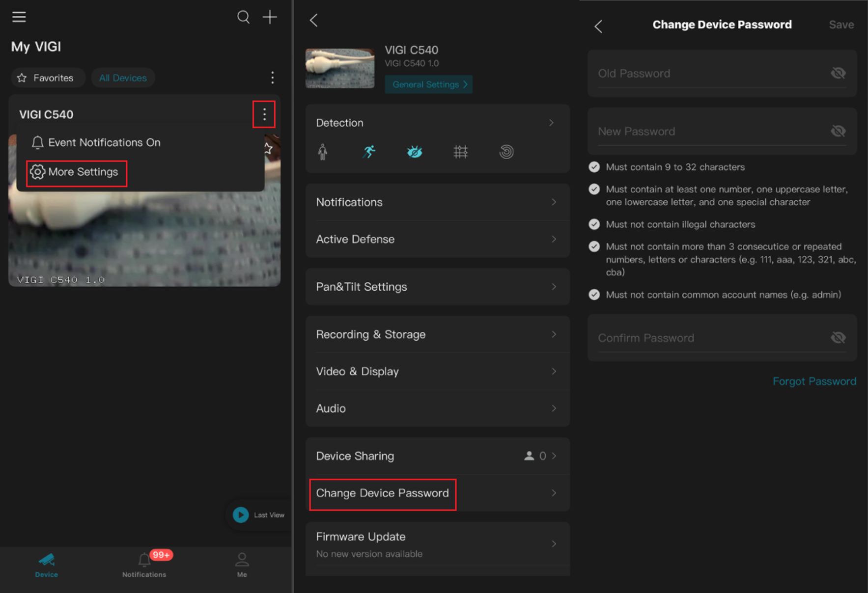The image size is (868, 593).
Task: Toggle visibility of Confirm Password
Action: [x=838, y=338]
